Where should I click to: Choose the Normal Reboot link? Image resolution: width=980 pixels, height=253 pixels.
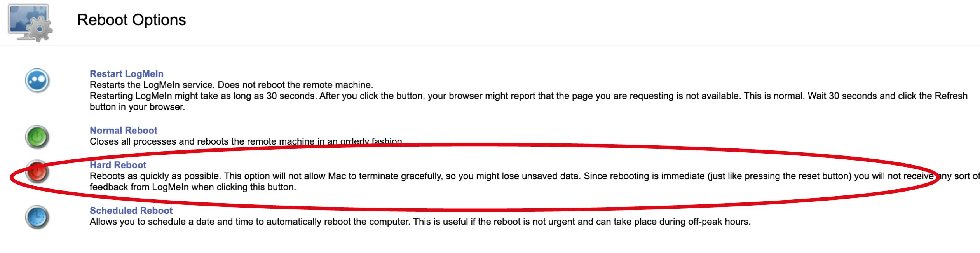123,130
